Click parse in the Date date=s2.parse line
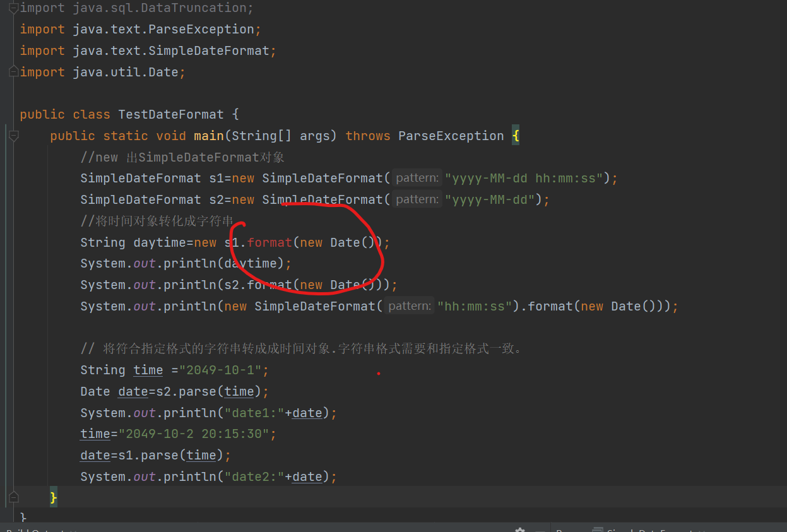Image resolution: width=787 pixels, height=532 pixels. 198,391
